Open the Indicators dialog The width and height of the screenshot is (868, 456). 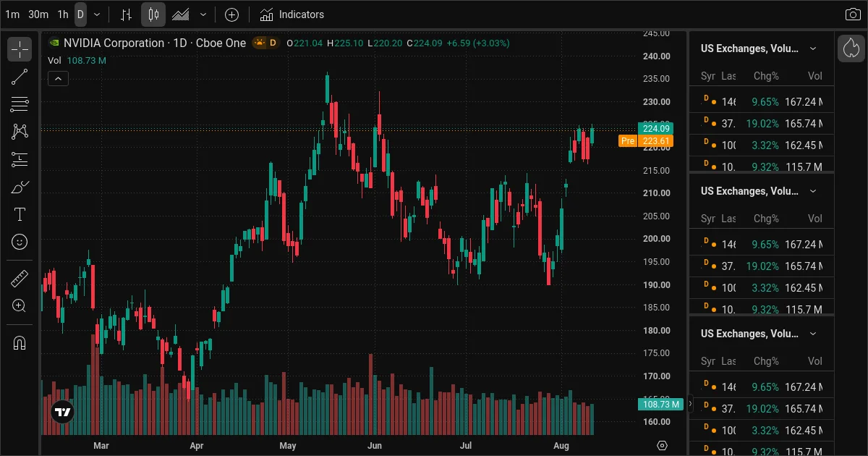coord(292,14)
